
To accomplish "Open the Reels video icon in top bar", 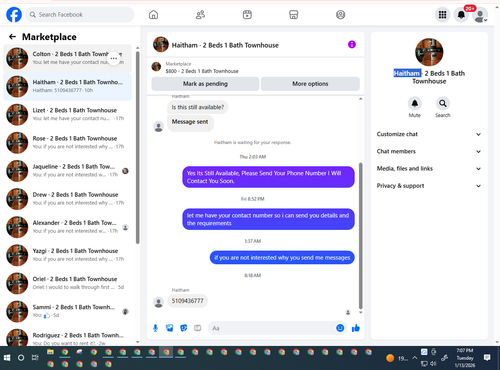I will click(247, 15).
